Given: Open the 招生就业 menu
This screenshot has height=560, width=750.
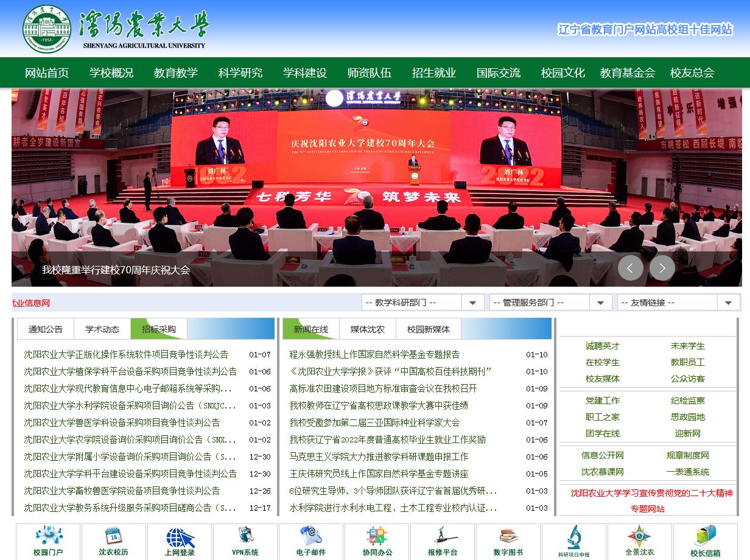Looking at the screenshot, I should (433, 72).
